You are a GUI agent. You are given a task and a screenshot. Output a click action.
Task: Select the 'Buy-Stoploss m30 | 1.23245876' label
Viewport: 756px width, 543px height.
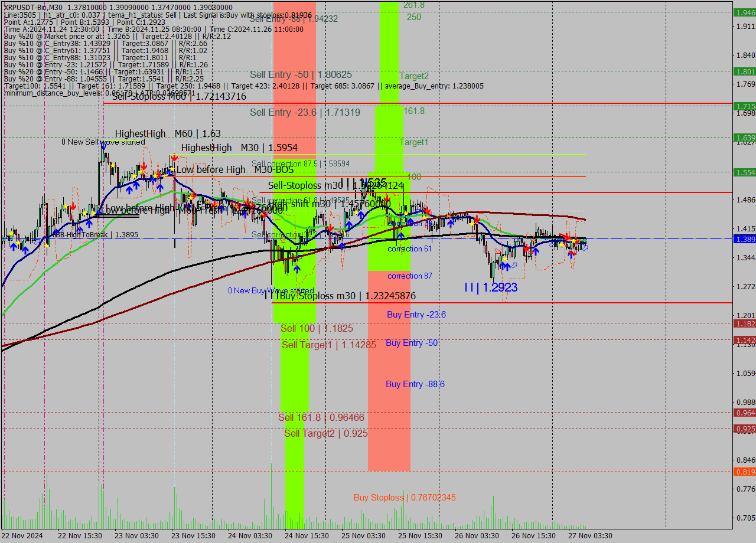click(347, 296)
